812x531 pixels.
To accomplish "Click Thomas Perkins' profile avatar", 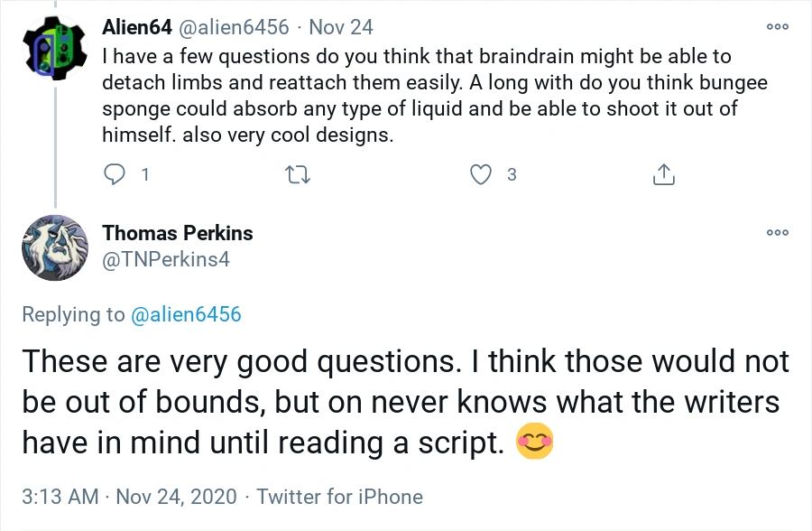I will pos(55,248).
